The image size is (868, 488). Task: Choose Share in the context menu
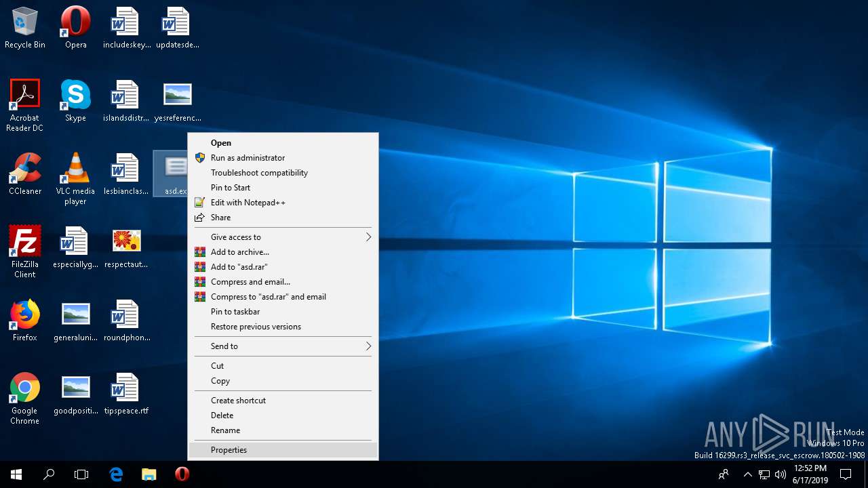coord(283,218)
